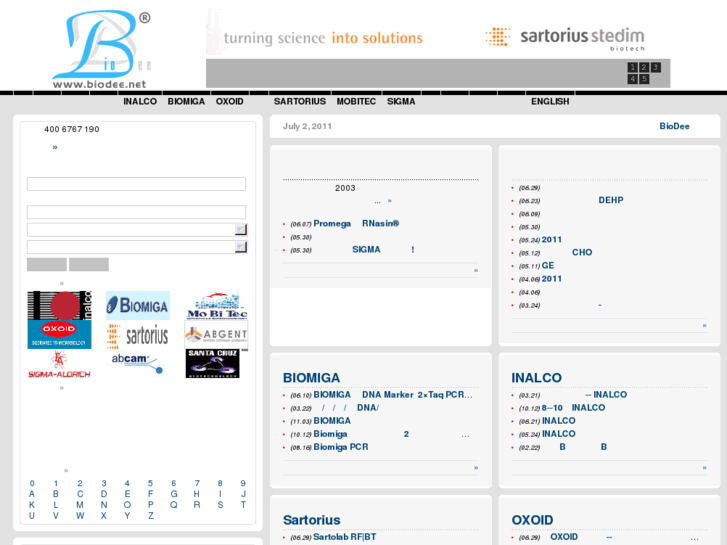Open the OXOID article dated 06.29
This screenshot has width=727, height=545.
(x=581, y=537)
